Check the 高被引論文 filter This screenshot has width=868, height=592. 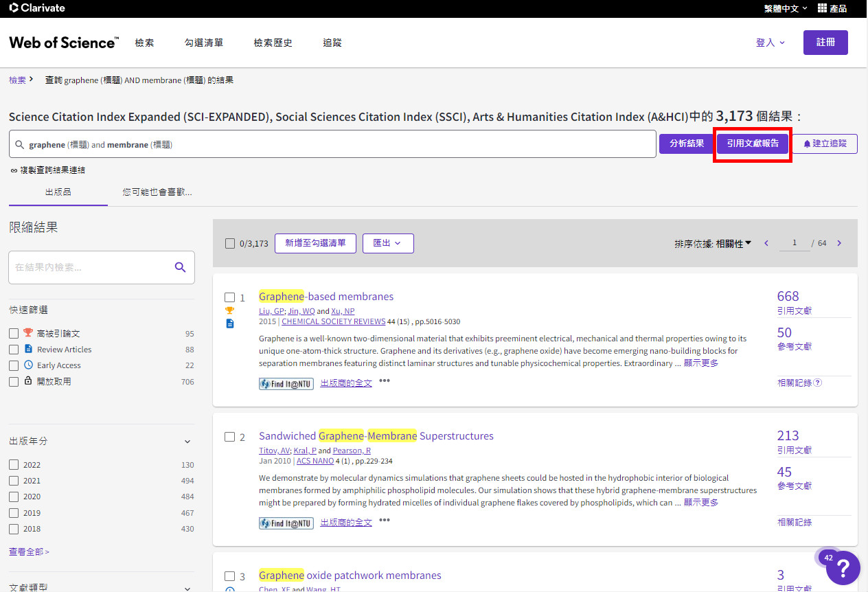click(14, 333)
